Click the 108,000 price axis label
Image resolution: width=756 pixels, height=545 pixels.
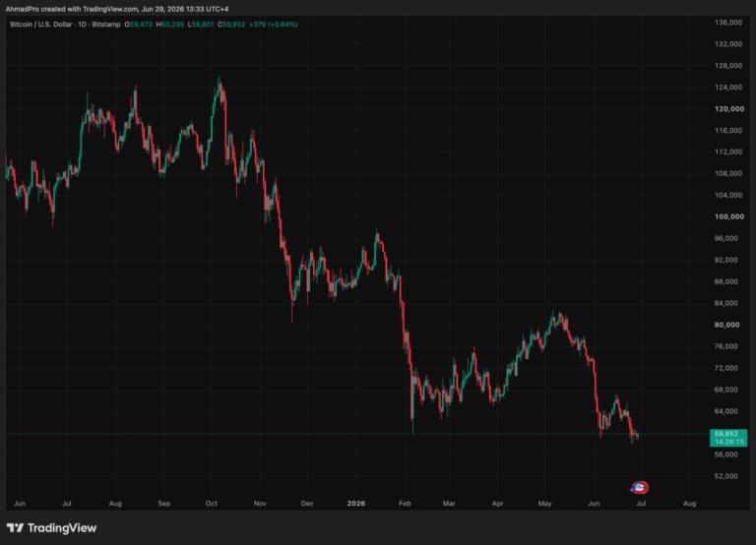pos(728,173)
